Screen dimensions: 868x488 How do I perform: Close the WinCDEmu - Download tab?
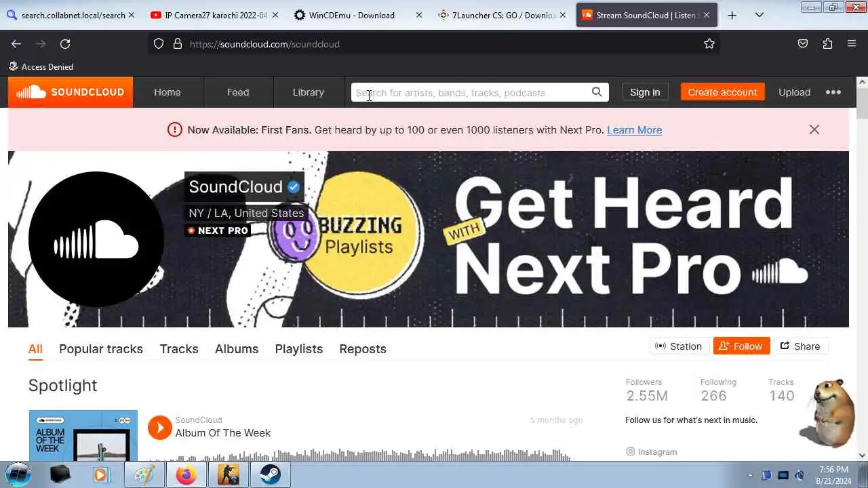[418, 15]
